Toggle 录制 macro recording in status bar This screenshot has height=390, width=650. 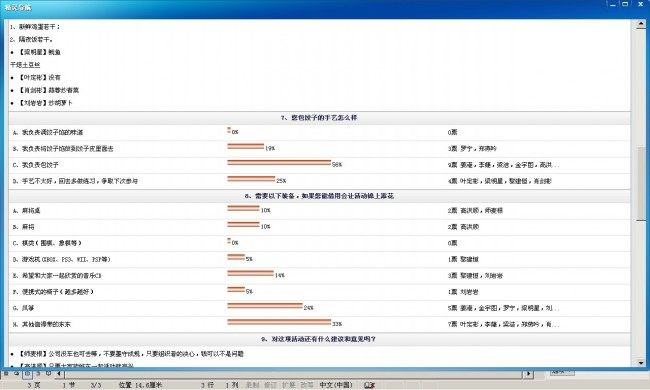click(252, 385)
